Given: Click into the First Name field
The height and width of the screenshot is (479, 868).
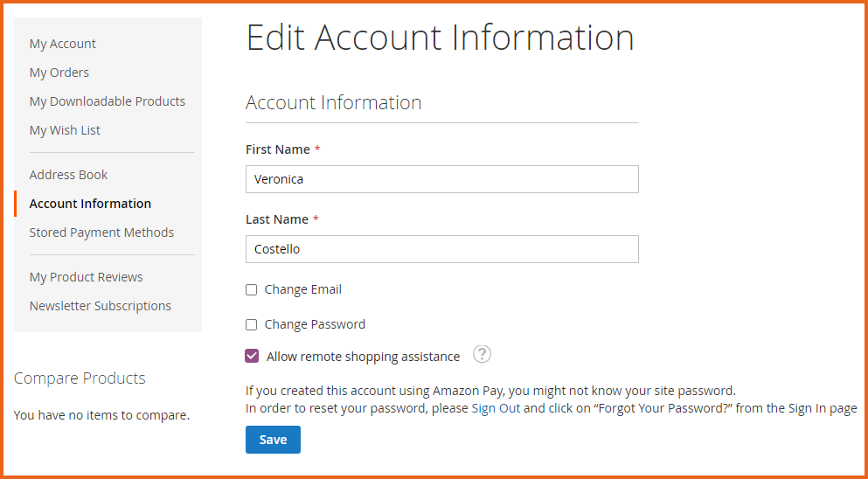Looking at the screenshot, I should 441,179.
